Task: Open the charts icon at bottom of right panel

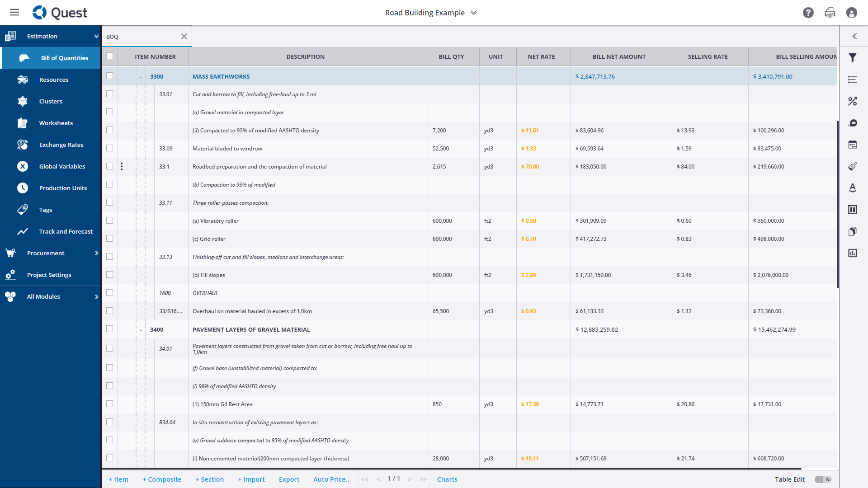Action: pos(853,253)
